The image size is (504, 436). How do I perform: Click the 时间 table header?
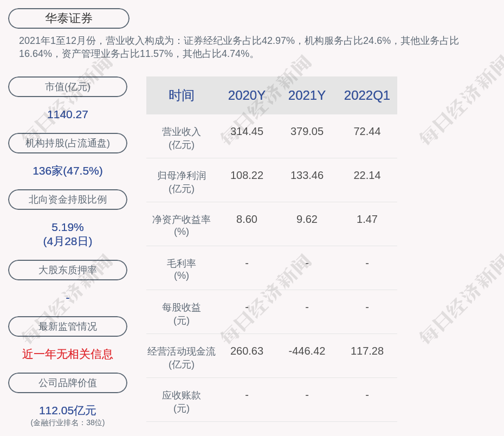point(182,95)
